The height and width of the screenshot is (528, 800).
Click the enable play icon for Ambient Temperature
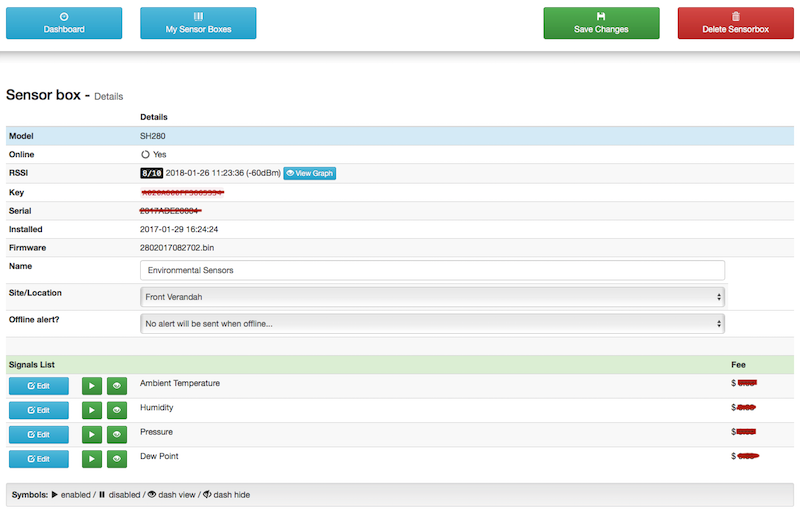point(91,385)
